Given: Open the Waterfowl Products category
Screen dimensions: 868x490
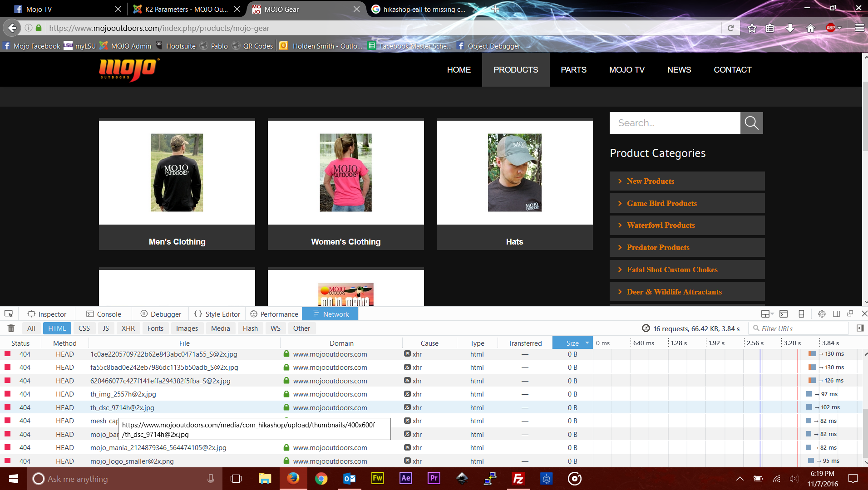Looking at the screenshot, I should [x=687, y=225].
